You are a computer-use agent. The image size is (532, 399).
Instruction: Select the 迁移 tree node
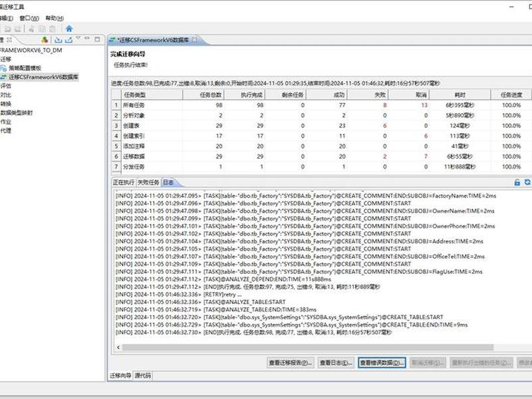click(x=5, y=59)
